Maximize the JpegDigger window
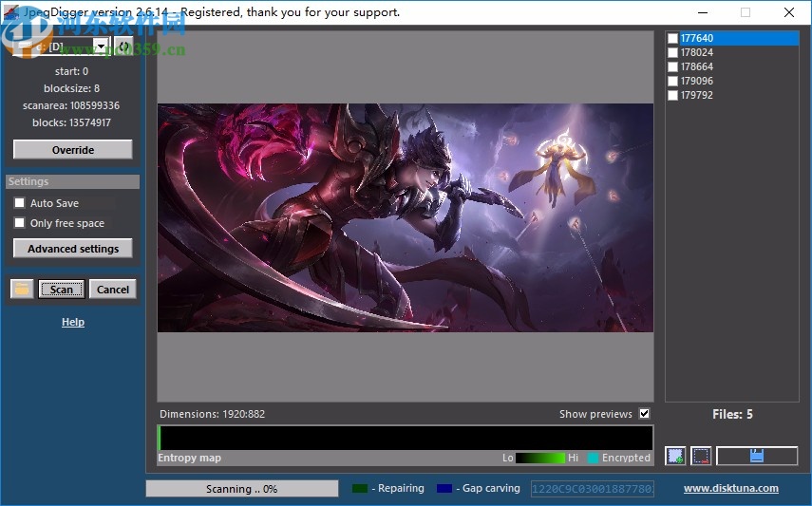The image size is (812, 506). 746,12
